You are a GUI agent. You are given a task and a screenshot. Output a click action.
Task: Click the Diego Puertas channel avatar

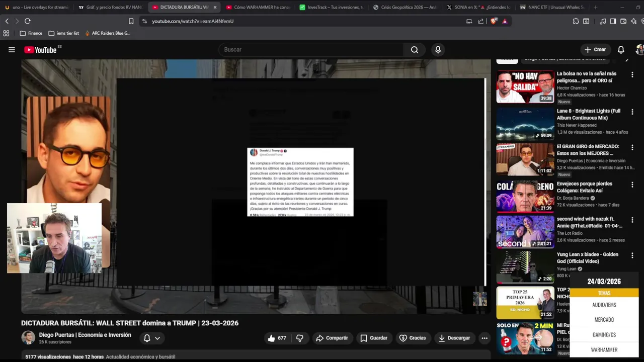tap(28, 338)
